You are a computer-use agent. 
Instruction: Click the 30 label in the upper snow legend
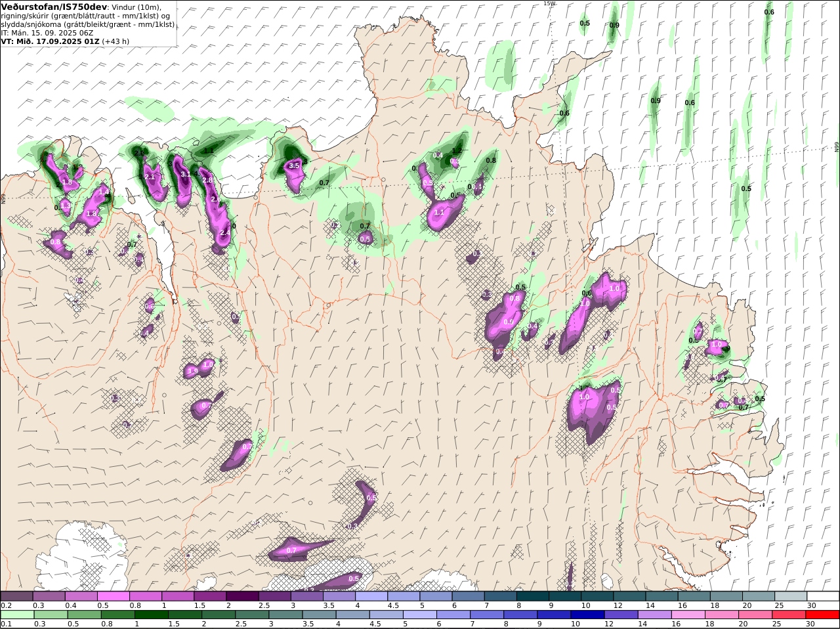point(811,605)
